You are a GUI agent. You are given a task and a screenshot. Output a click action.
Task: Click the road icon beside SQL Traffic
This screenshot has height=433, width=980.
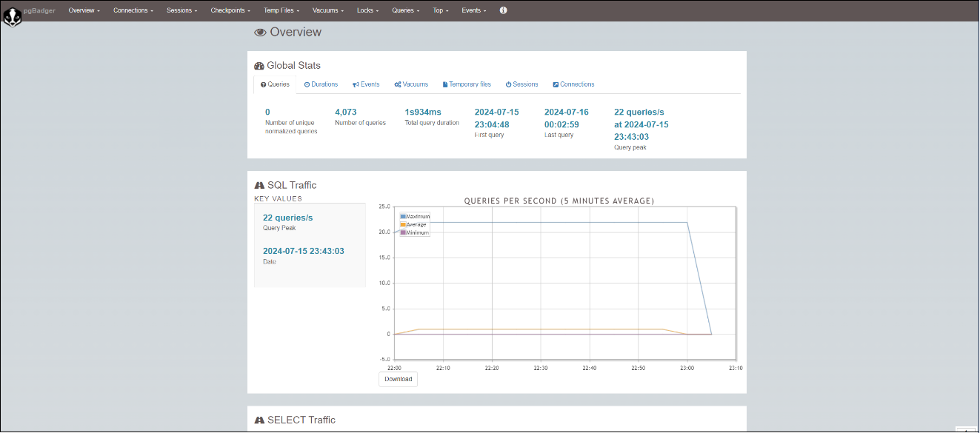tap(259, 185)
